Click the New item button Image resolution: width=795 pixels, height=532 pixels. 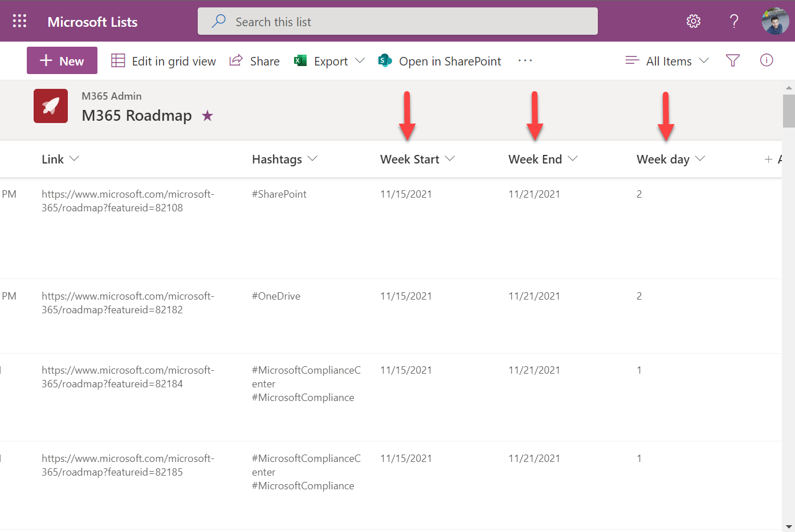pos(62,60)
